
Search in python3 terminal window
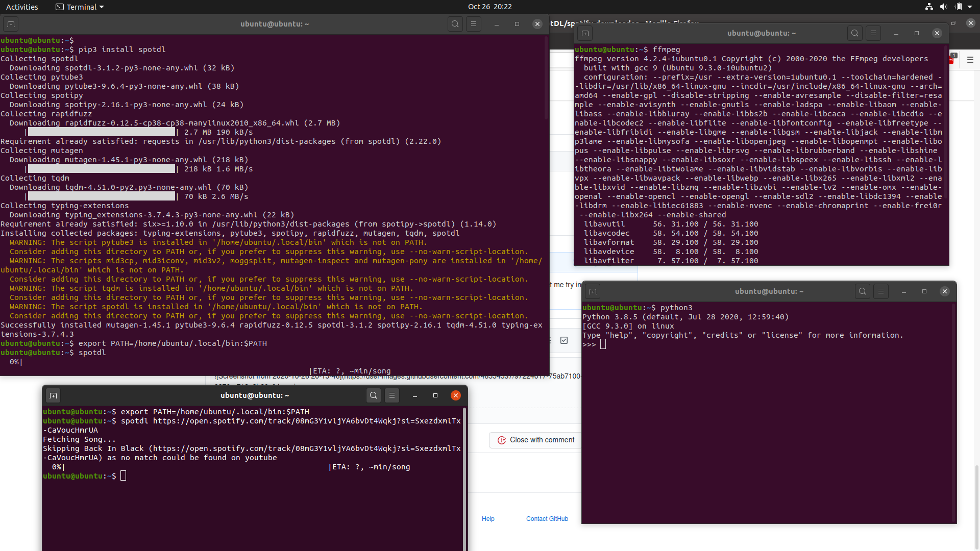click(x=863, y=291)
